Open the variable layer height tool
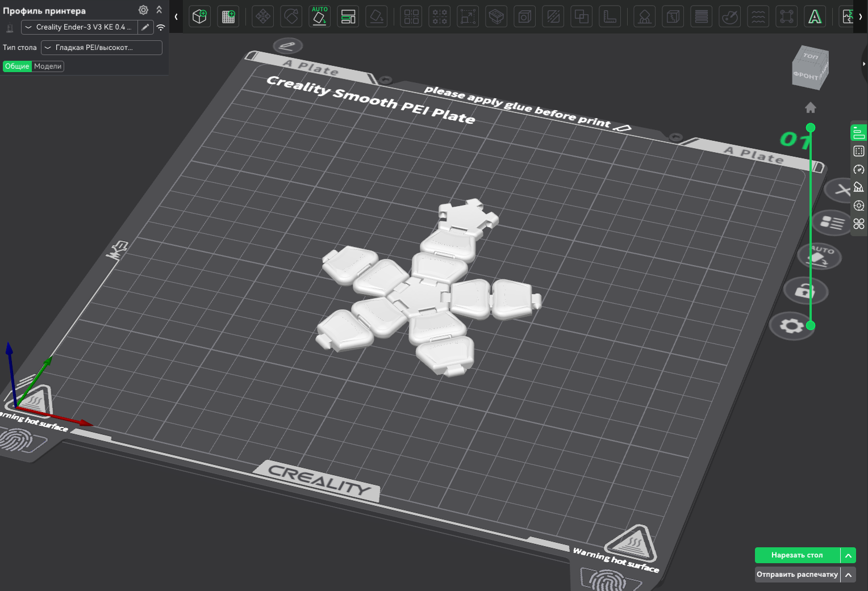The width and height of the screenshot is (868, 591). 702,16
